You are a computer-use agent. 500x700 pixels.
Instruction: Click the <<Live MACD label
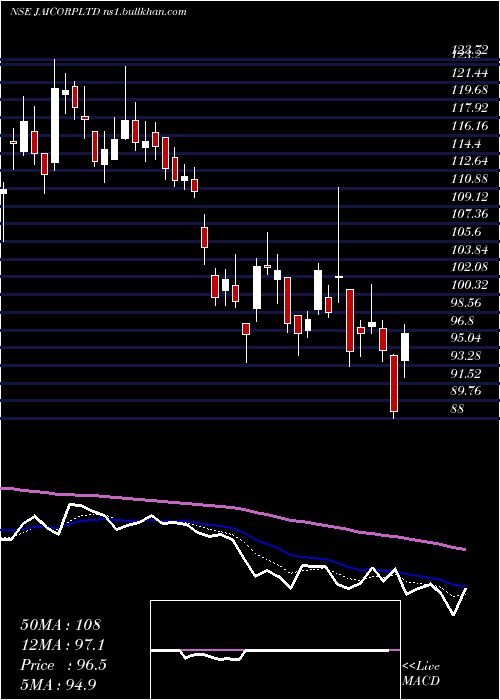coord(421,674)
